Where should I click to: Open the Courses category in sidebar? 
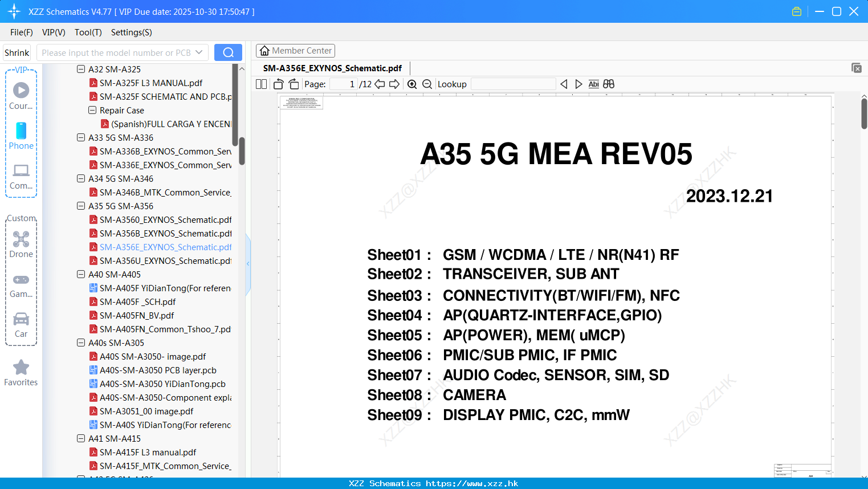click(21, 96)
